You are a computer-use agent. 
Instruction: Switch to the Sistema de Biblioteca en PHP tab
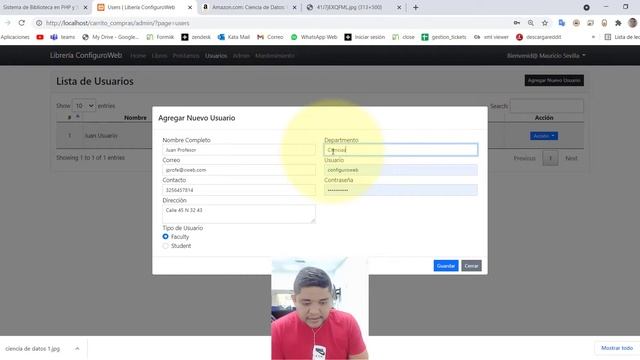pos(41,7)
